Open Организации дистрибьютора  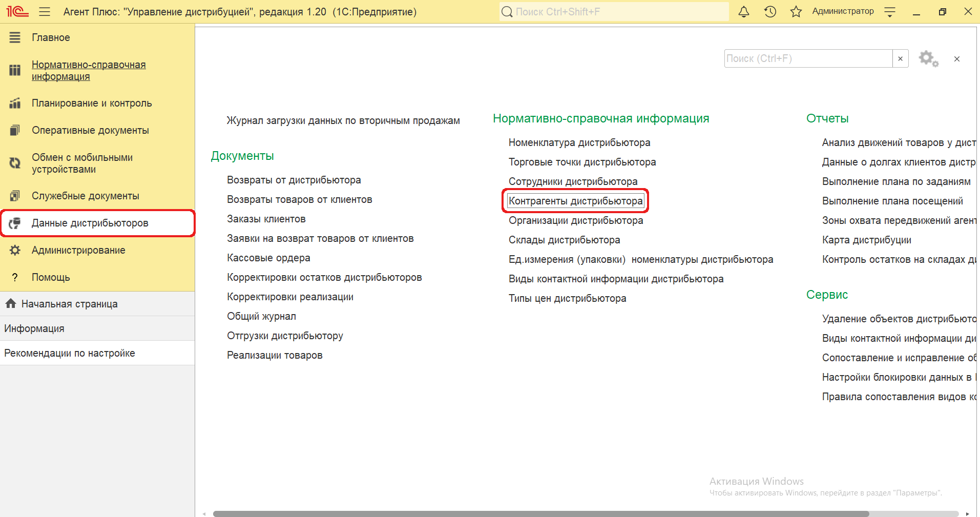coord(576,221)
